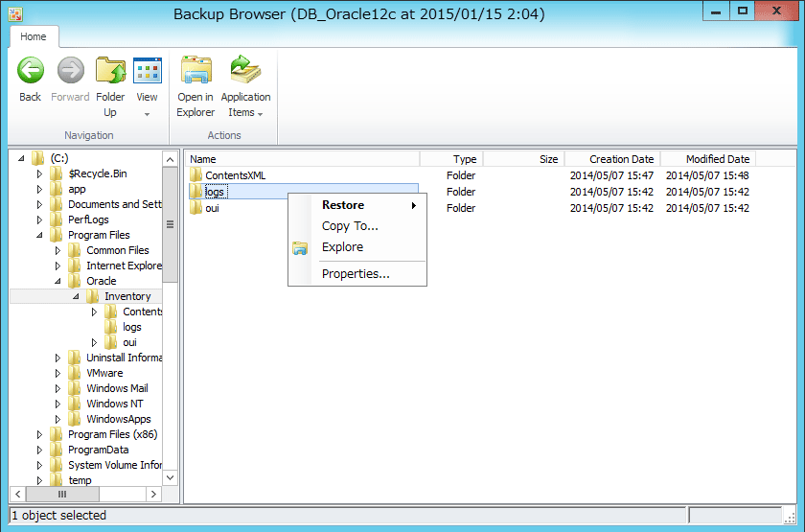This screenshot has height=532, width=805.
Task: Click the Explore icon in context menu
Action: point(300,248)
